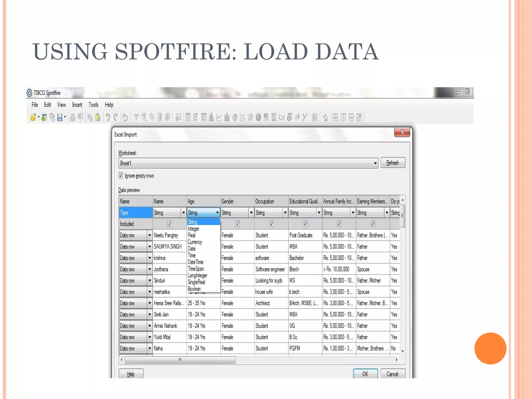Click the Filters funnel icon
The image size is (532, 399).
136,118
